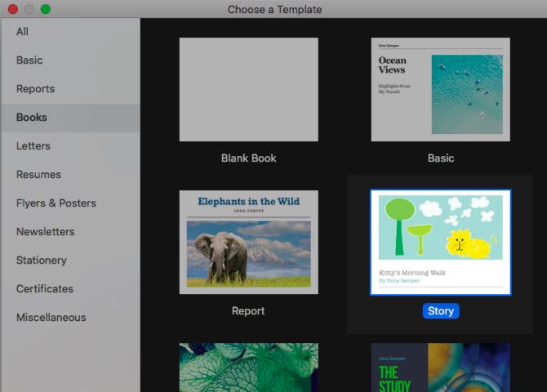The image size is (547, 392).
Task: Click the Choose a Template title
Action: [x=274, y=10]
